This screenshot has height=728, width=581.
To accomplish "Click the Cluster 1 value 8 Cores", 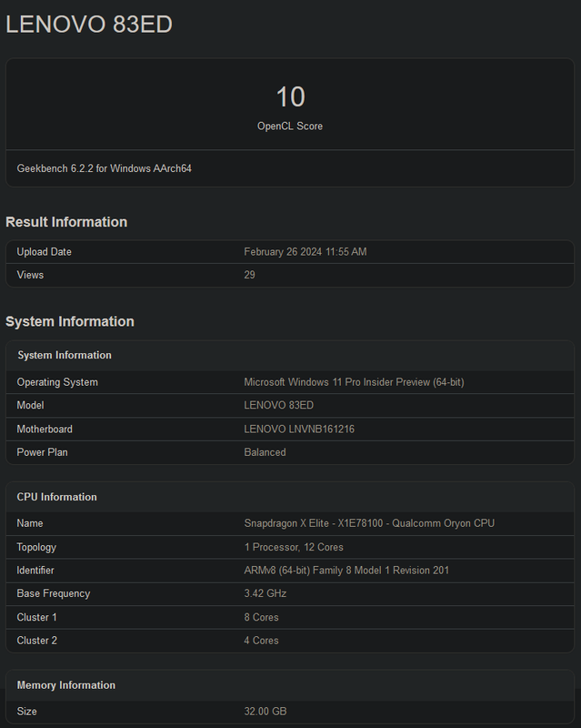I will pos(262,617).
